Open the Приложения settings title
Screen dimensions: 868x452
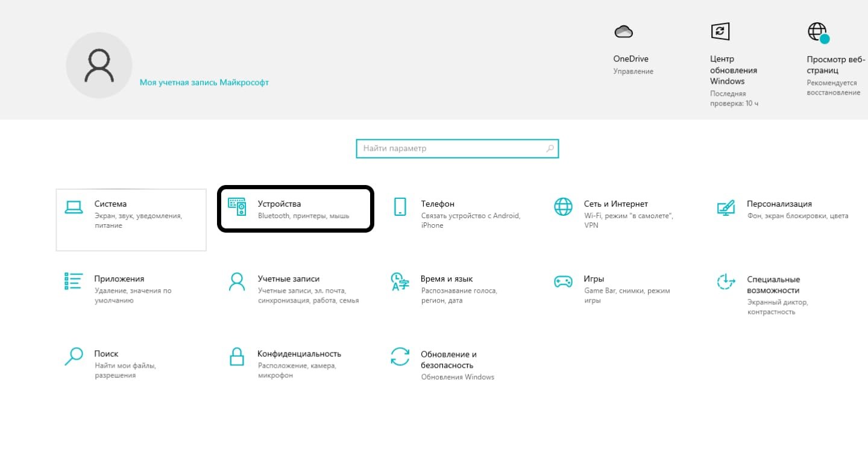(x=119, y=279)
